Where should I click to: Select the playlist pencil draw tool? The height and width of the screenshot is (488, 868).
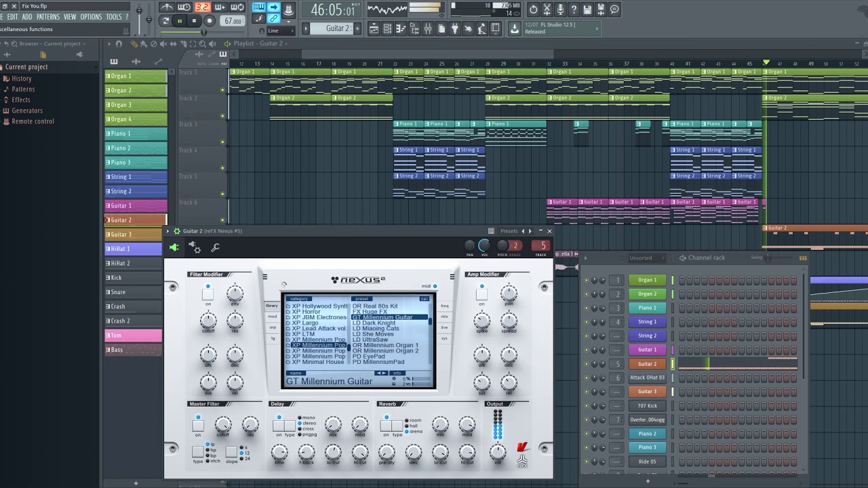[134, 44]
